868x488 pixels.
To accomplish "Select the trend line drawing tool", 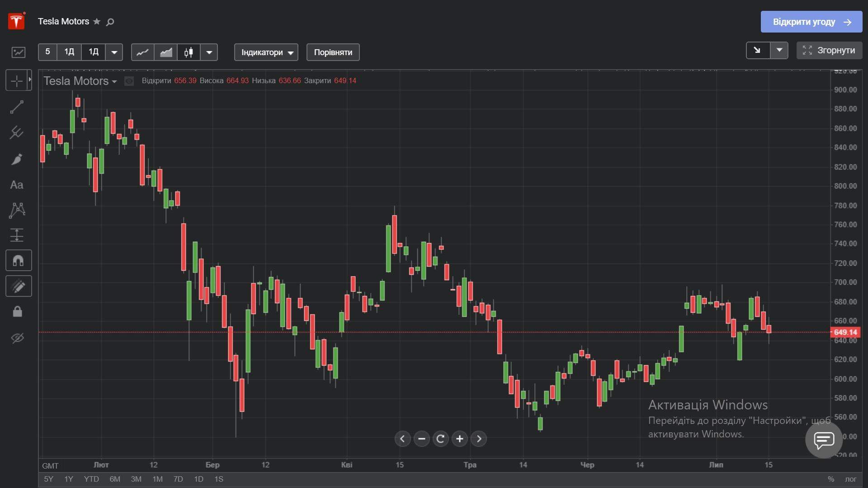I will (17, 107).
